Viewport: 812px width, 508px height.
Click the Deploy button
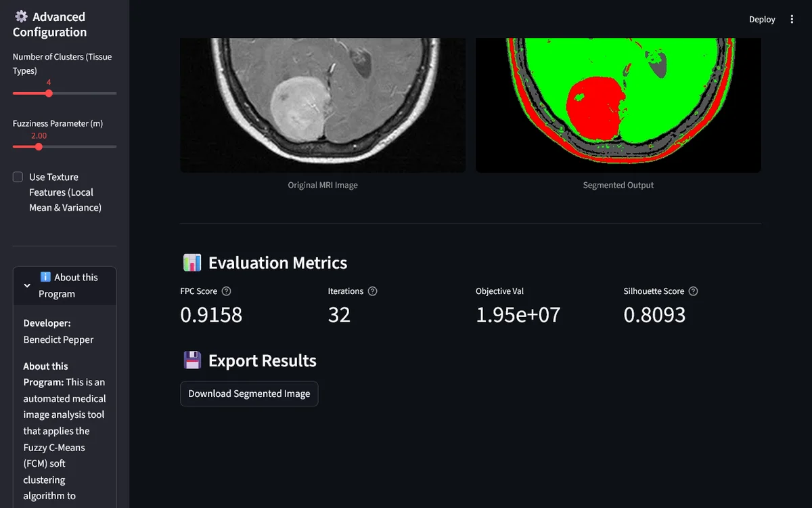[762, 19]
